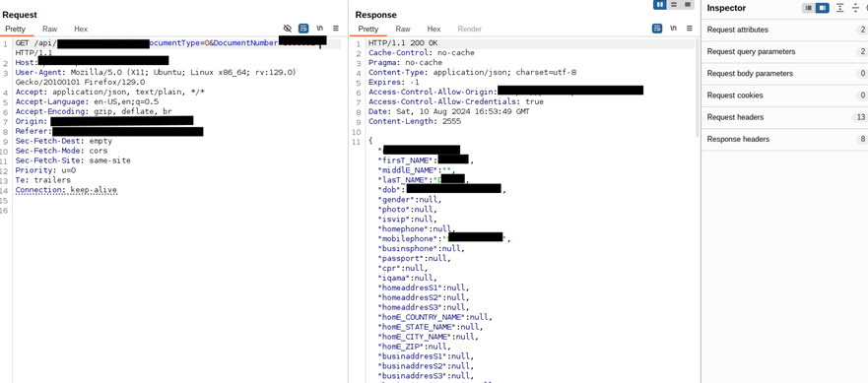Expand Request headers section in Inspector
Image resolution: width=868 pixels, height=383 pixels.
(x=784, y=117)
